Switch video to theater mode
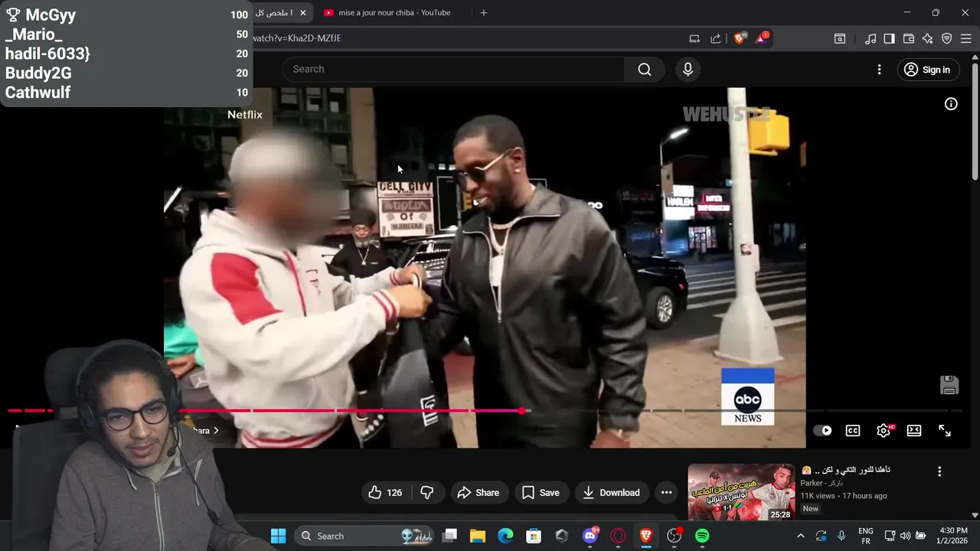 click(914, 431)
